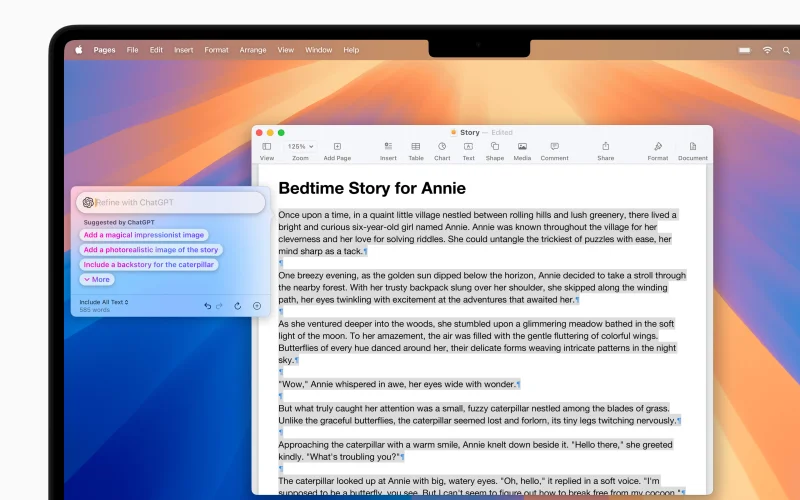Click the paragraph starting Once upon a time
Image resolution: width=800 pixels, height=500 pixels.
(x=477, y=233)
